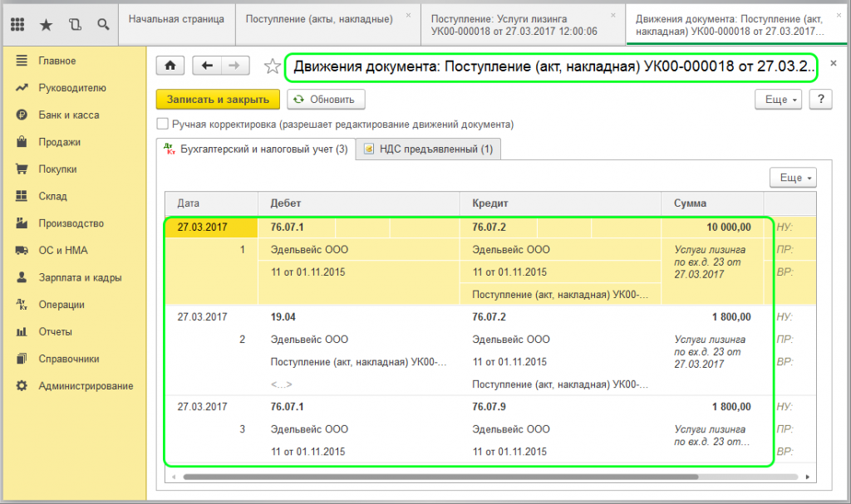The height and width of the screenshot is (504, 851).
Task: Open the Администрирование section
Action: point(86,386)
